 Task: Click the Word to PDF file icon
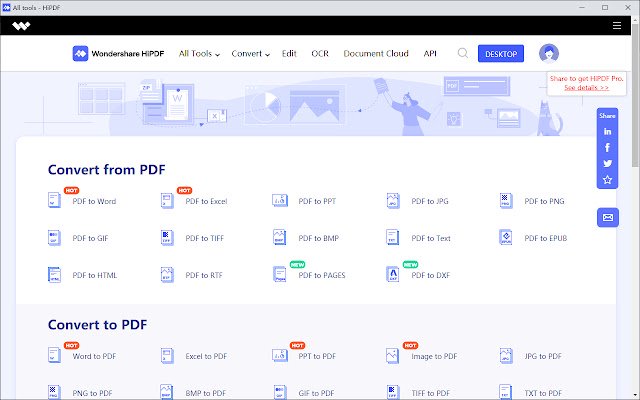[x=54, y=355]
